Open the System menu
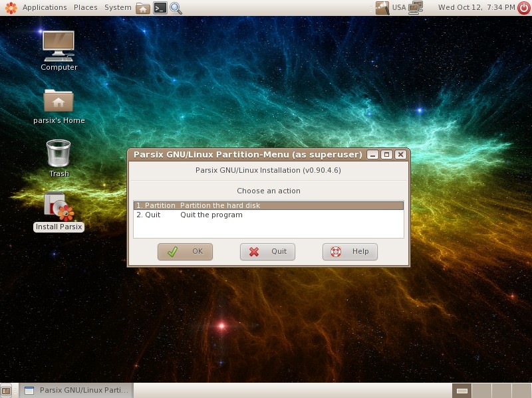This screenshot has height=398, width=532. 118,7
